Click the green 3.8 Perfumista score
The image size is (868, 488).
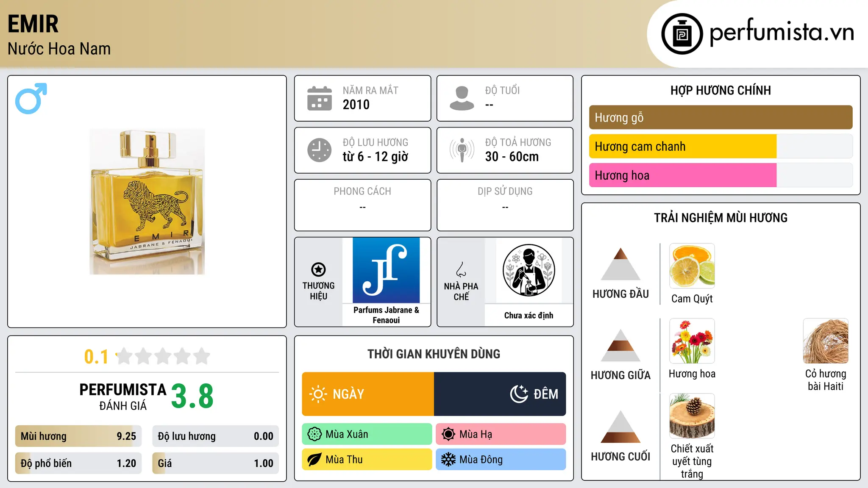(x=192, y=396)
